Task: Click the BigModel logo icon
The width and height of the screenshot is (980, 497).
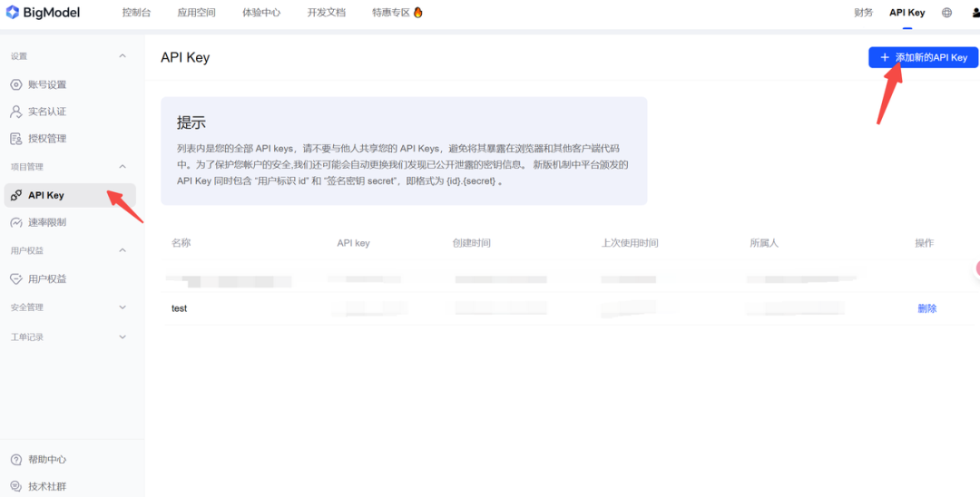Action: pyautogui.click(x=13, y=13)
